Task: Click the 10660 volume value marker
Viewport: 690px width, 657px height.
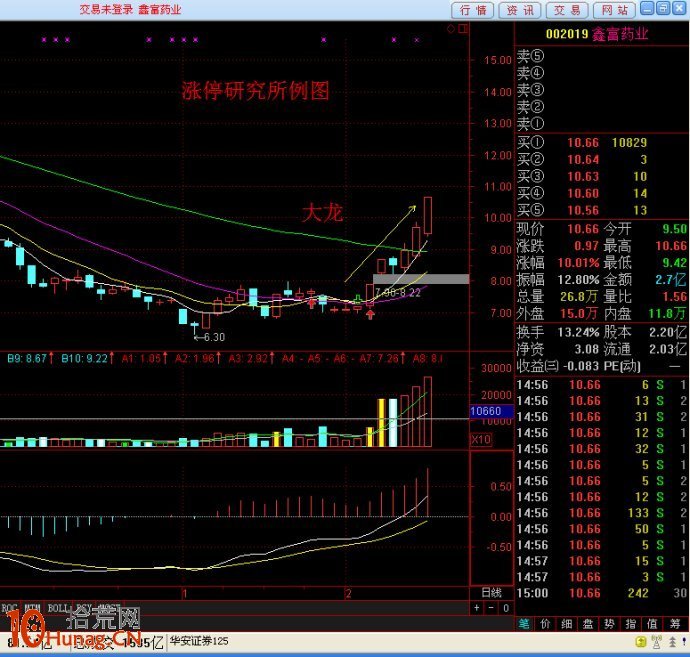Action: [491, 411]
